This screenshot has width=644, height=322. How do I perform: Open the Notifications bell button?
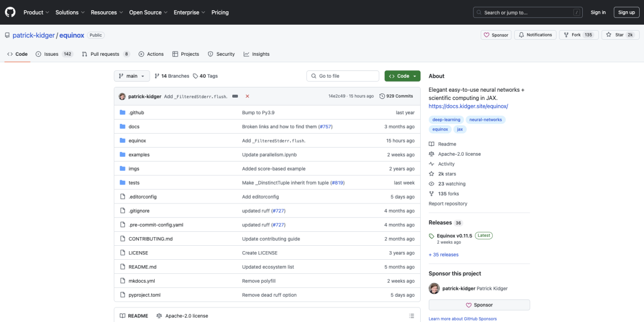[x=535, y=35]
